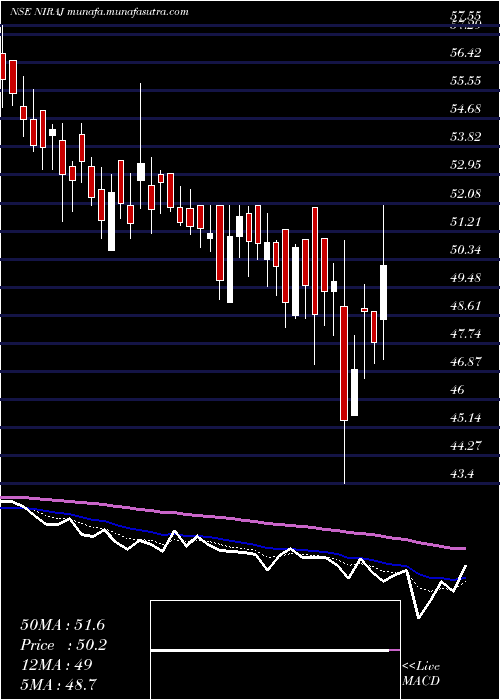Select the 56.42 price axis label

(x=466, y=53)
